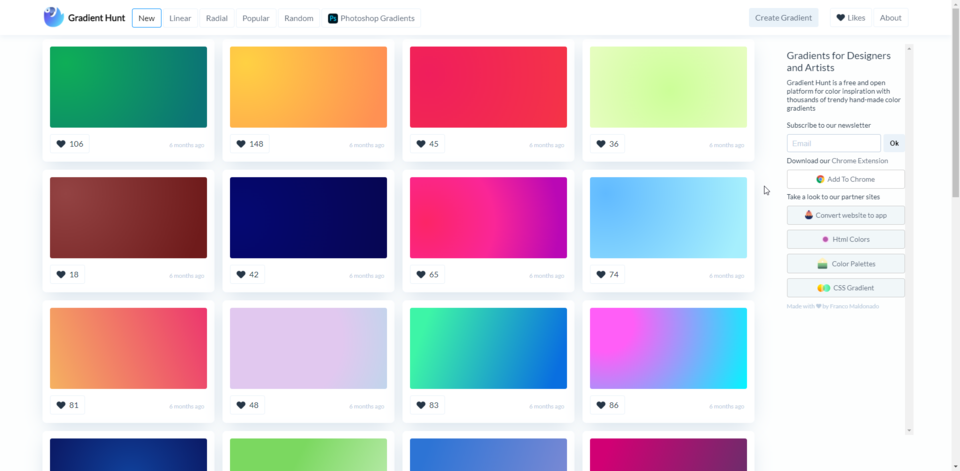Switch to the Linear tab
960x471 pixels.
pos(180,18)
